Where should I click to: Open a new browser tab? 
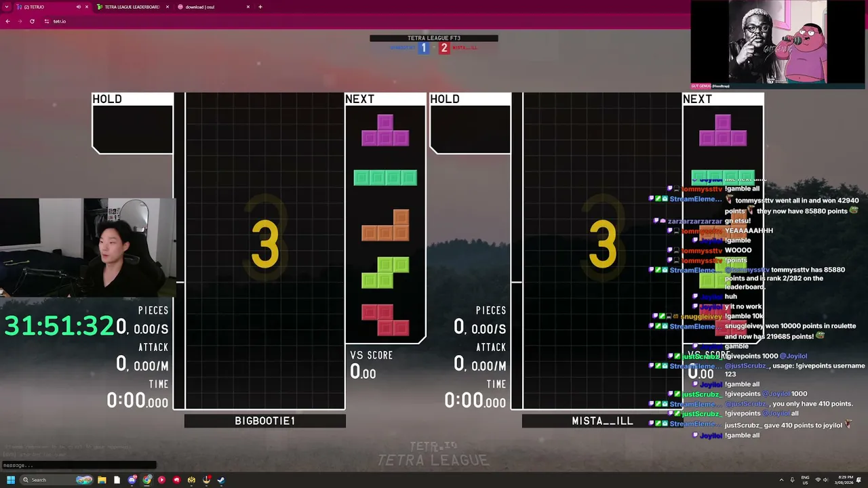click(x=260, y=7)
